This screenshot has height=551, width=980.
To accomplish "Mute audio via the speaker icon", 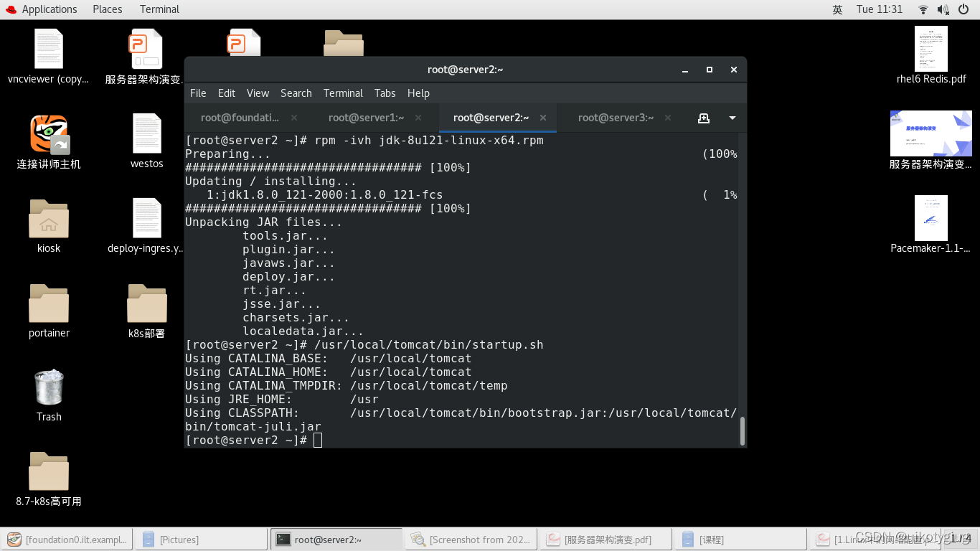I will pyautogui.click(x=942, y=9).
